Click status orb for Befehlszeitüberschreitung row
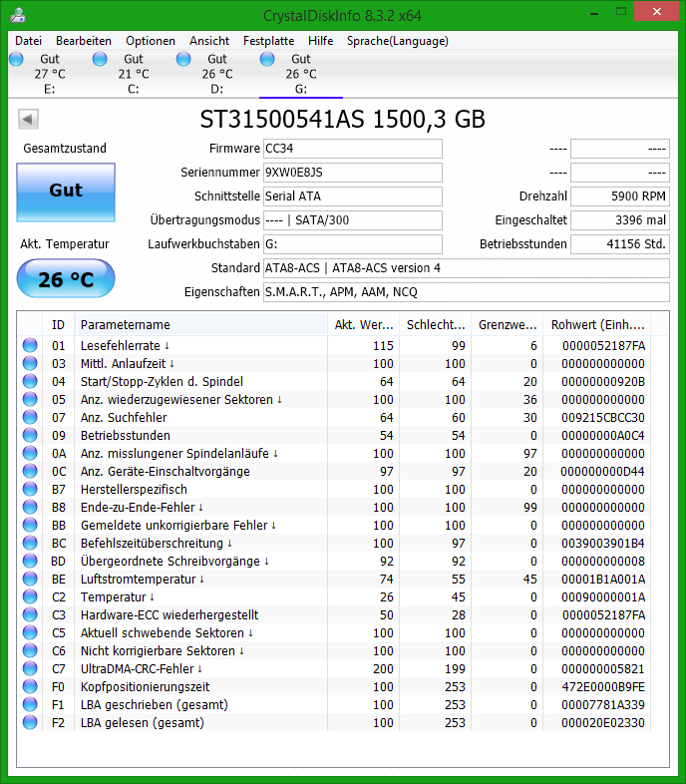The image size is (686, 784). pos(30,544)
